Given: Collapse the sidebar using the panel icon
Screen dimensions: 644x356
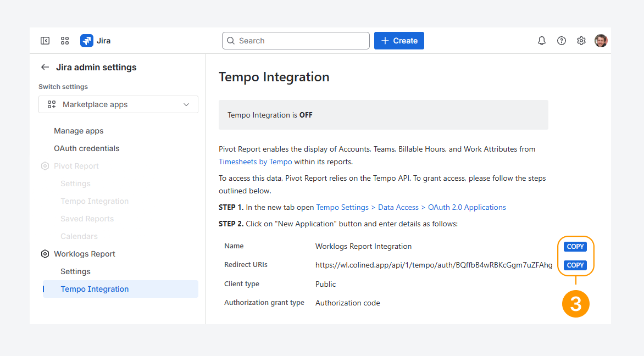Looking at the screenshot, I should [x=45, y=41].
